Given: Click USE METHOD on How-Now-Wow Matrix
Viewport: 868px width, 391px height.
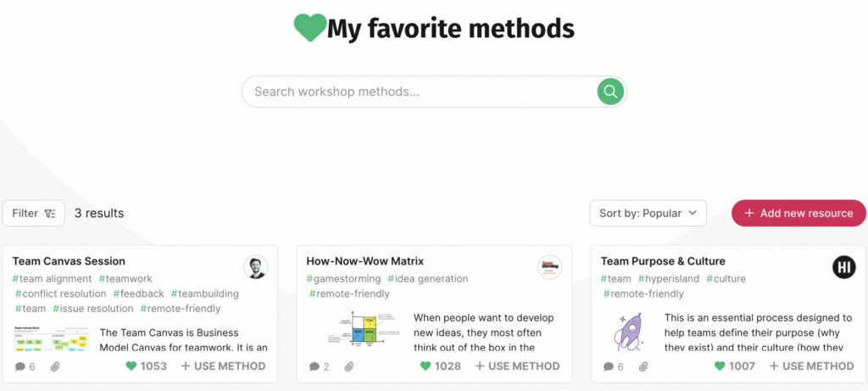Looking at the screenshot, I should pos(517,366).
